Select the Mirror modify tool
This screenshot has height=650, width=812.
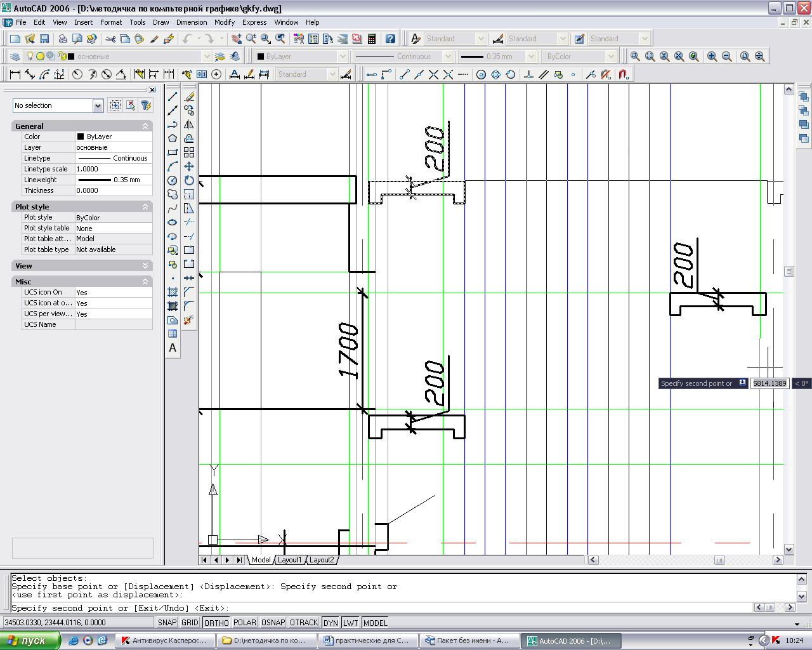pyautogui.click(x=189, y=124)
